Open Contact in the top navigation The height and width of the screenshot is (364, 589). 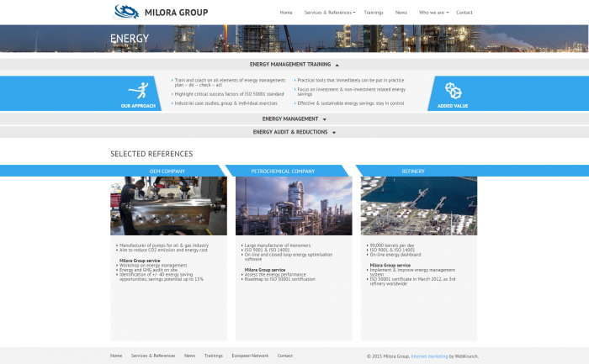tap(464, 13)
